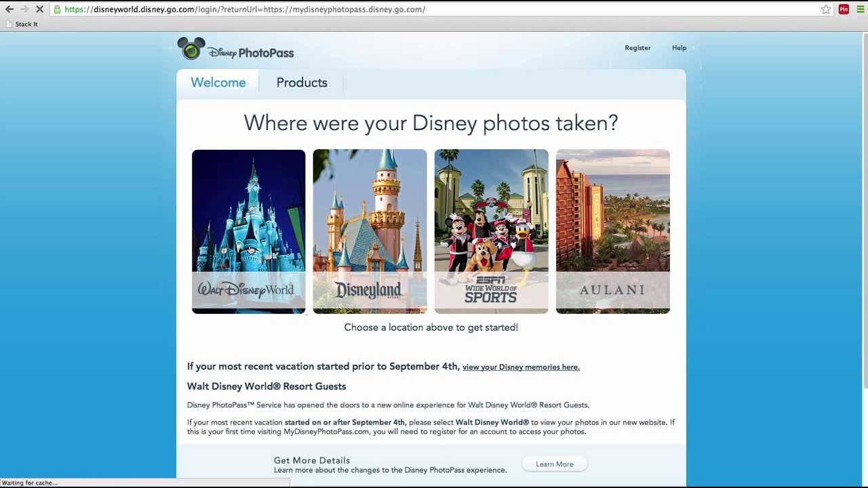The width and height of the screenshot is (868, 488).
Task: Click the secure lock icon in address bar
Action: coord(58,9)
